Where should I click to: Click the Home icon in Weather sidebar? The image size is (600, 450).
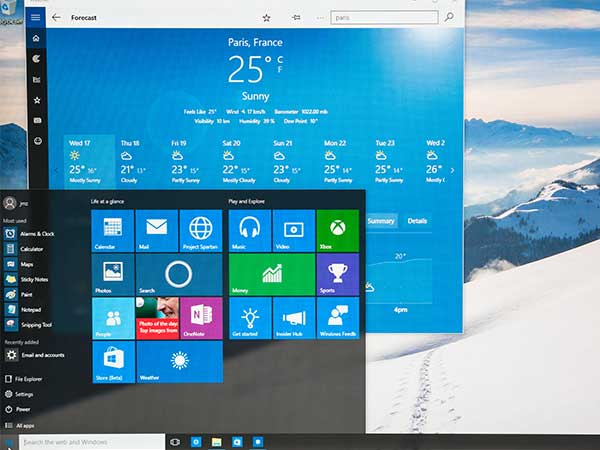[37, 39]
